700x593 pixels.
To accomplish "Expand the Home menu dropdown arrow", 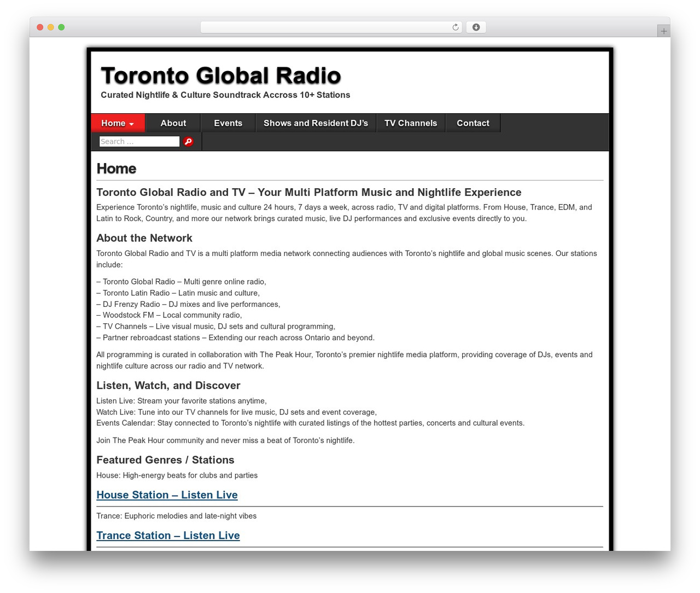I will click(x=131, y=124).
